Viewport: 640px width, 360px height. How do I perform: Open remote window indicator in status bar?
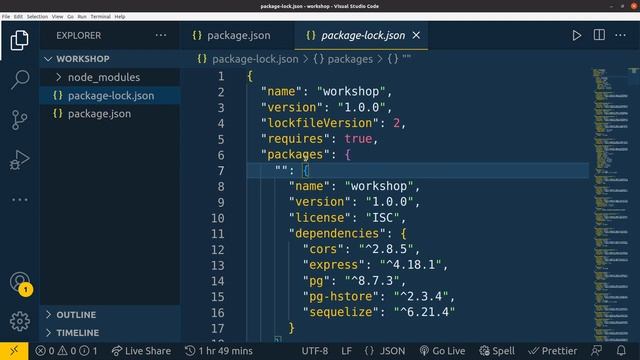tap(14, 351)
